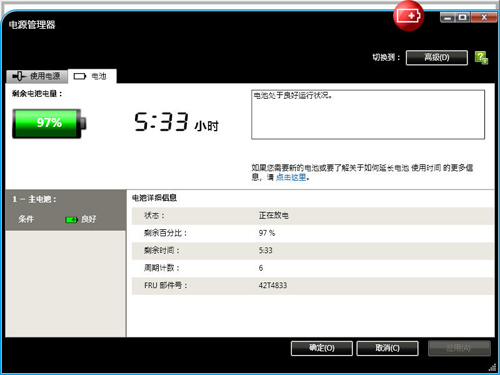
Task: Select the 状态 row in battery details
Action: pos(313,216)
